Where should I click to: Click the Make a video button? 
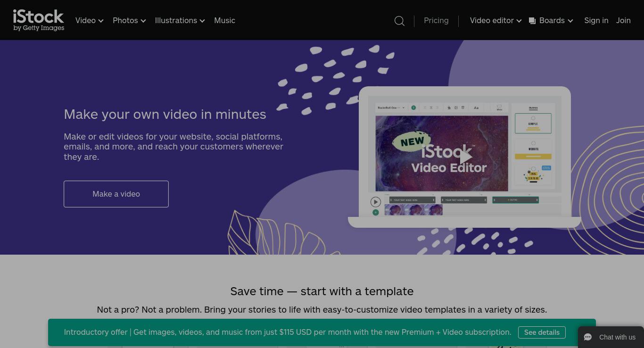point(116,194)
